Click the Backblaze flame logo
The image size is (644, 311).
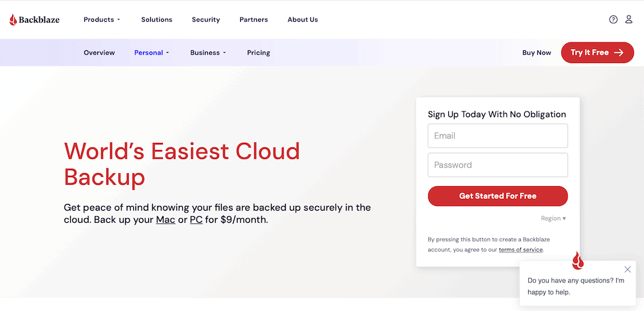(14, 20)
